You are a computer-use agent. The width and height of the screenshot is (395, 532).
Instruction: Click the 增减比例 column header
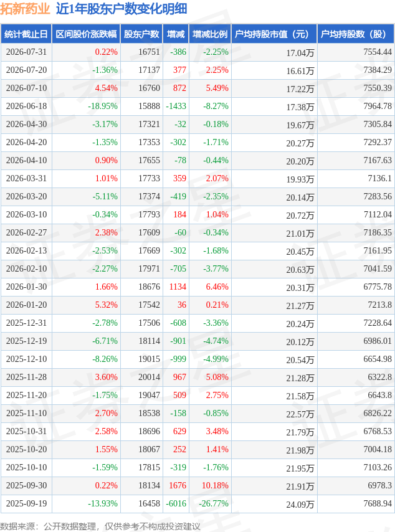click(210, 34)
